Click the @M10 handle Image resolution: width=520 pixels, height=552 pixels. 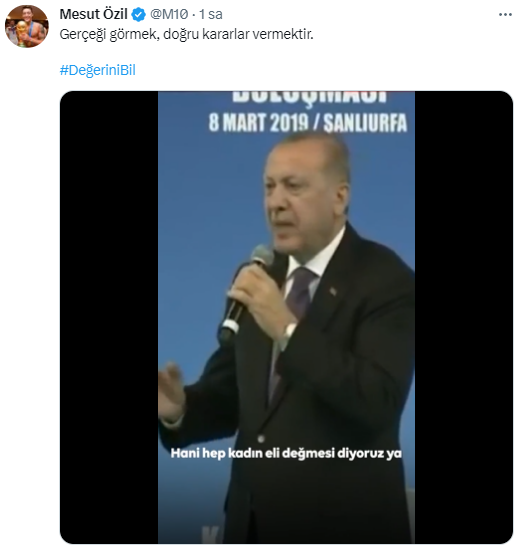[169, 14]
